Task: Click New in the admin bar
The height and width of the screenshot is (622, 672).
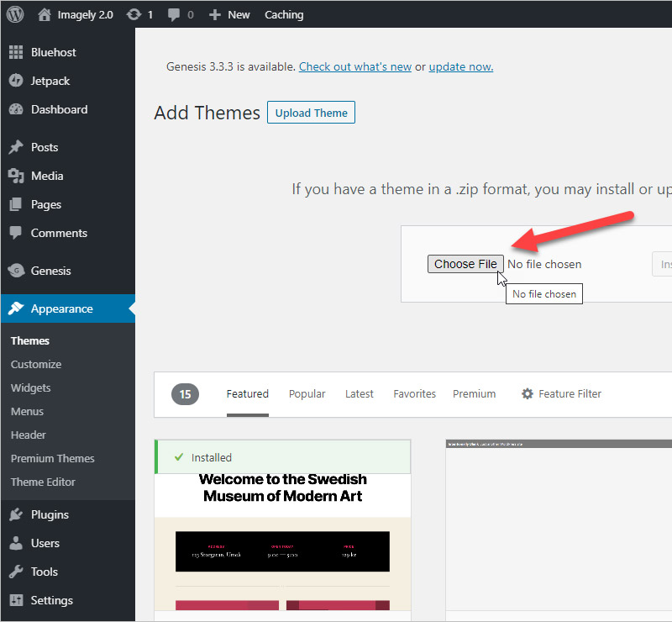Action: (x=239, y=15)
